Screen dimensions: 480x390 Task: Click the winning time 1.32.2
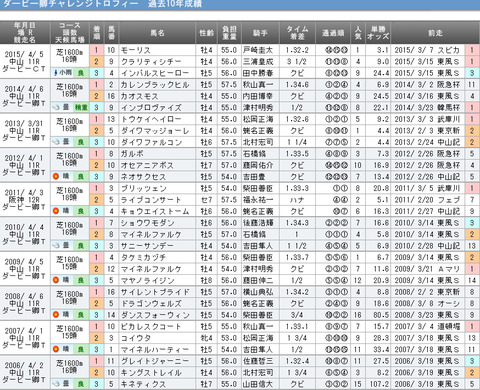[297, 50]
